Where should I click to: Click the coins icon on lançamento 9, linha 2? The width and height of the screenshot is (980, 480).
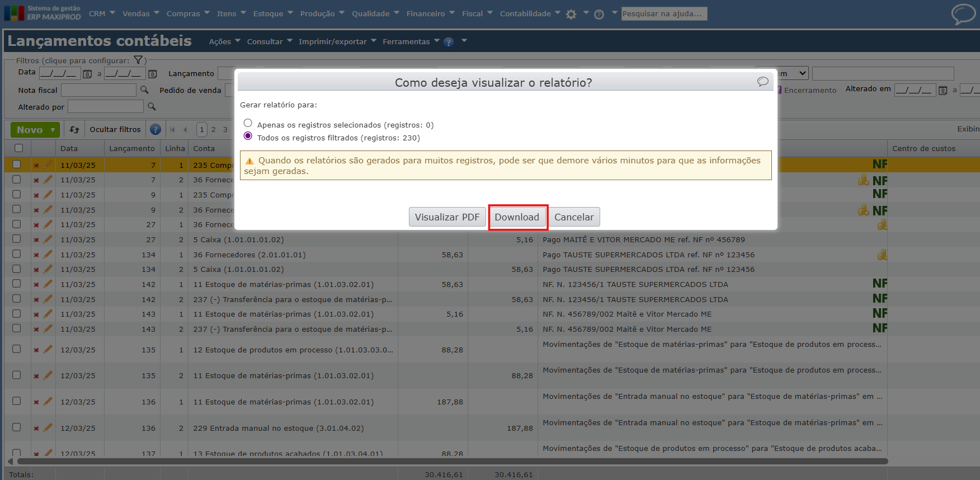click(864, 210)
